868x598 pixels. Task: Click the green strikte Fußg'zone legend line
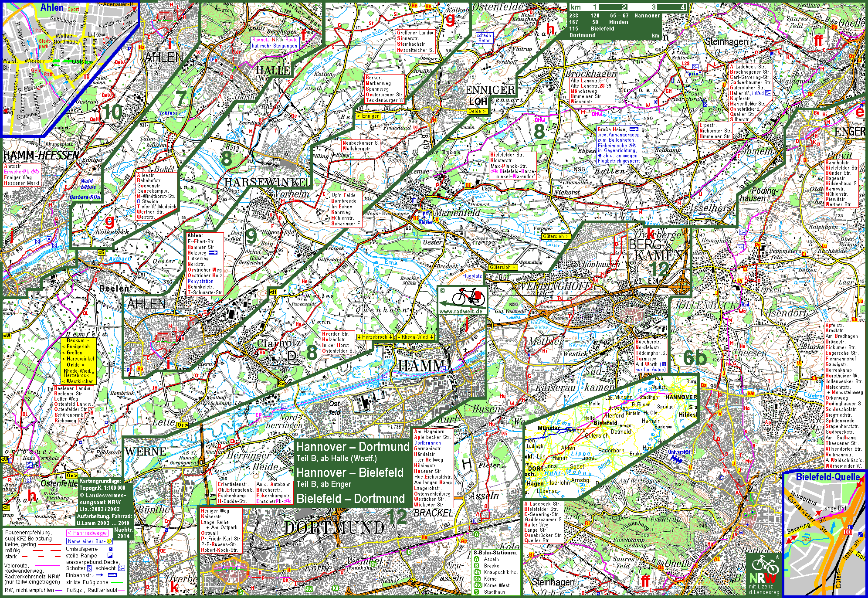pyautogui.click(x=117, y=582)
